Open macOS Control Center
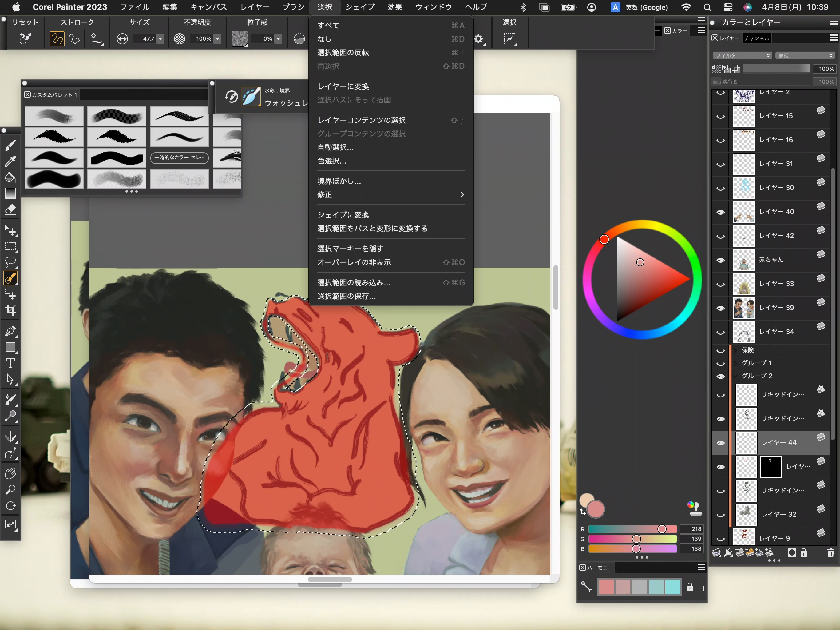840x630 pixels. pos(727,7)
